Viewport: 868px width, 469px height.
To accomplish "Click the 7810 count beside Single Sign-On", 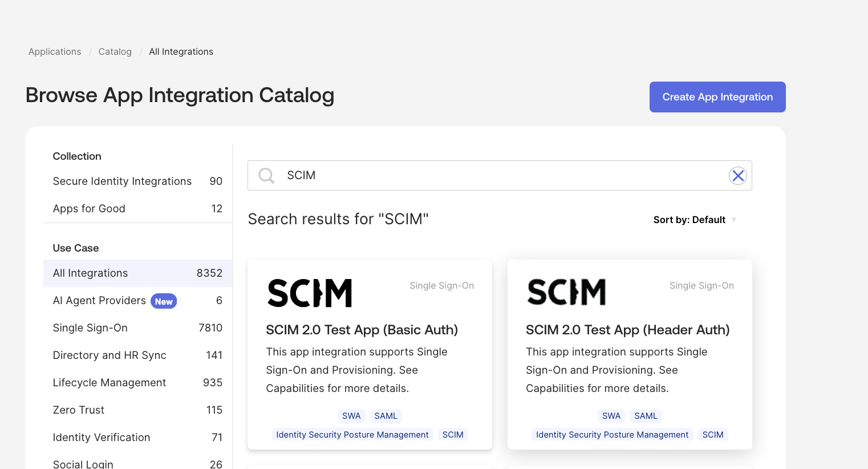I will pyautogui.click(x=210, y=328).
